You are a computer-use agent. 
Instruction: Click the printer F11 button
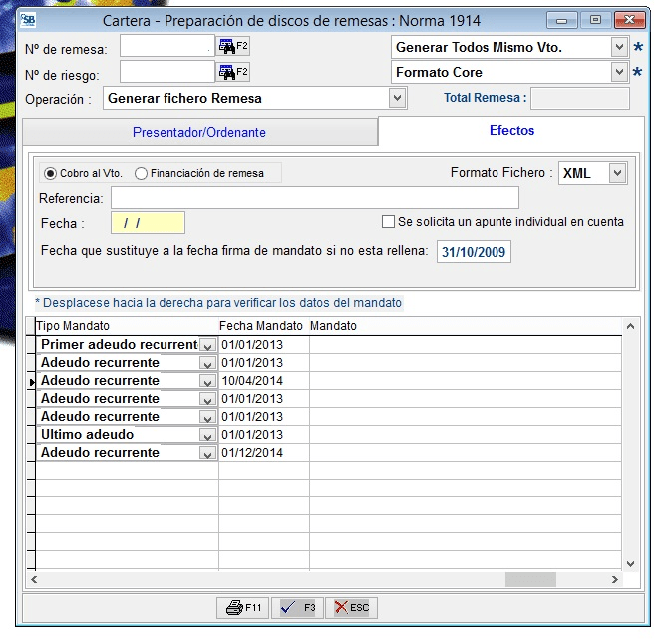point(243,607)
